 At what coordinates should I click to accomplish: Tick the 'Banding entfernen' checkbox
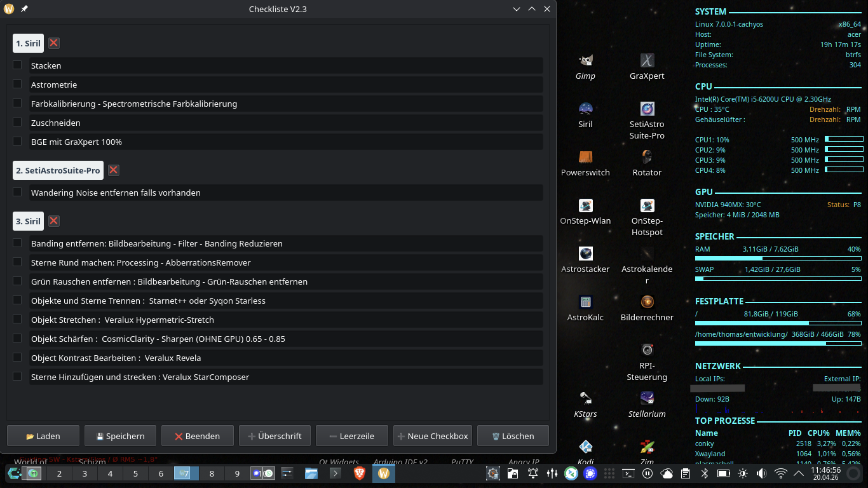tap(17, 243)
